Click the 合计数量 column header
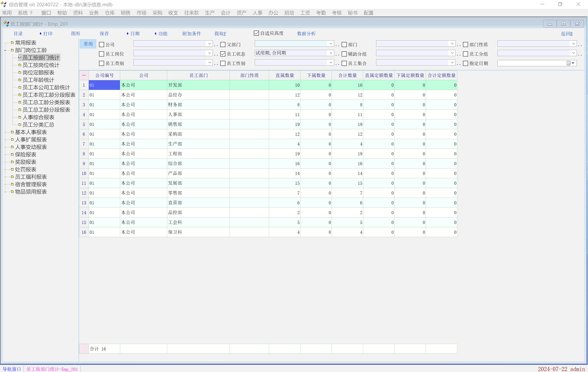 [x=347, y=75]
